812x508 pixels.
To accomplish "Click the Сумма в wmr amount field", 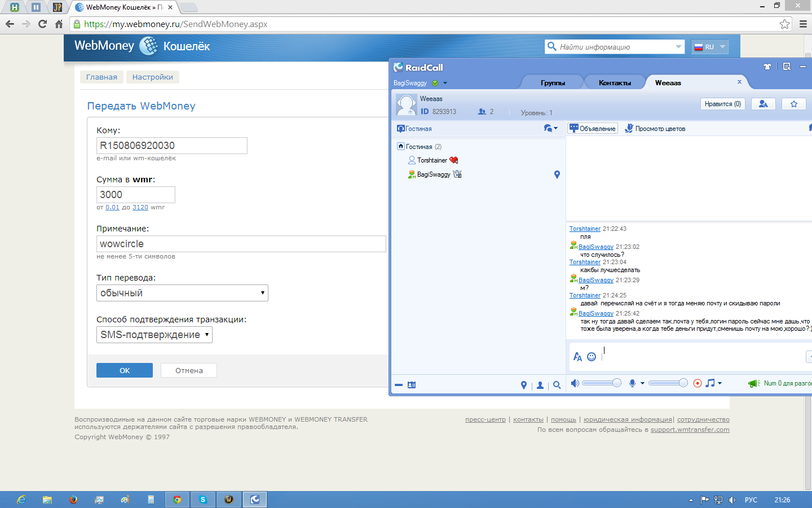I will 136,195.
